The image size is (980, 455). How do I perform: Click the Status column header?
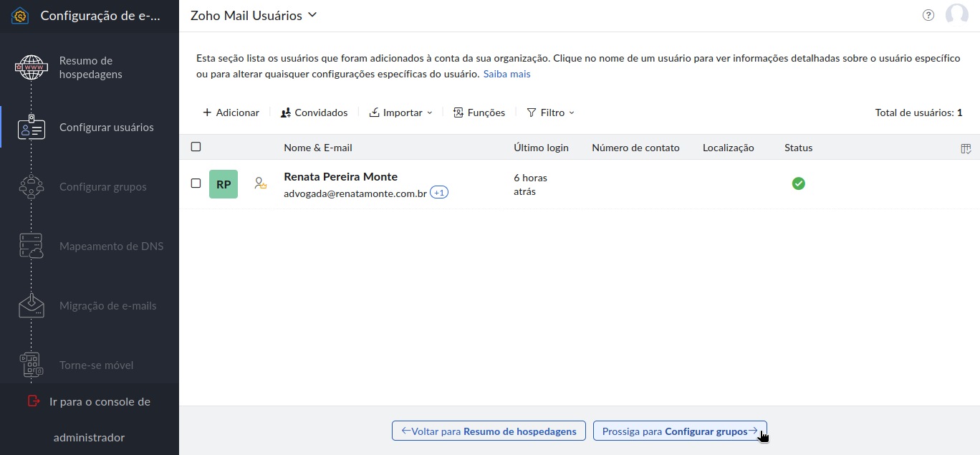(799, 148)
